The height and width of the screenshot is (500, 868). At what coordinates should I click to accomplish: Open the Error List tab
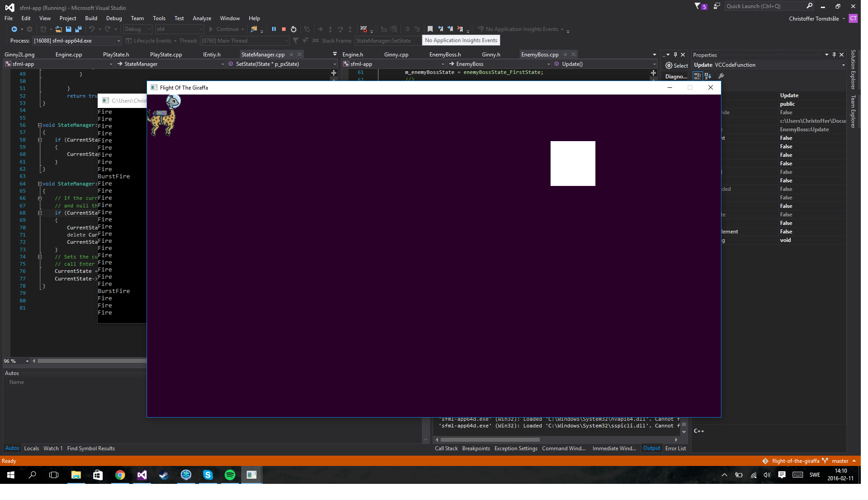click(x=675, y=448)
